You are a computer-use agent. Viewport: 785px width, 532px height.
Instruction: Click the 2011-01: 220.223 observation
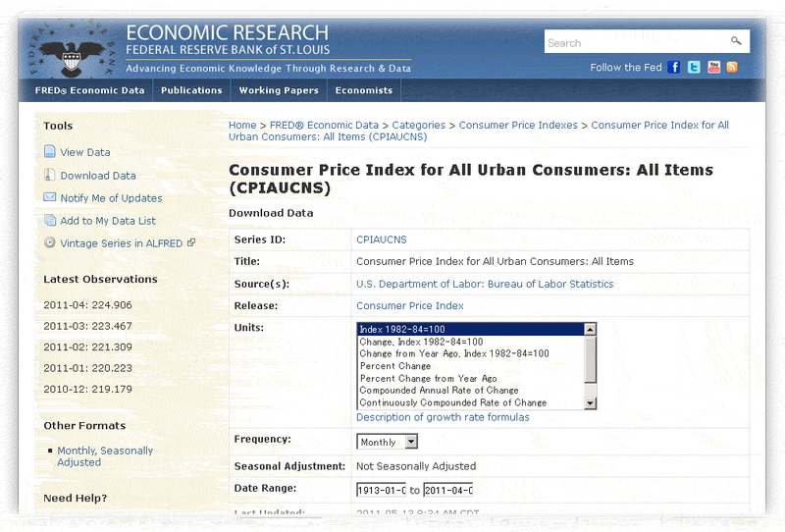tap(87, 368)
